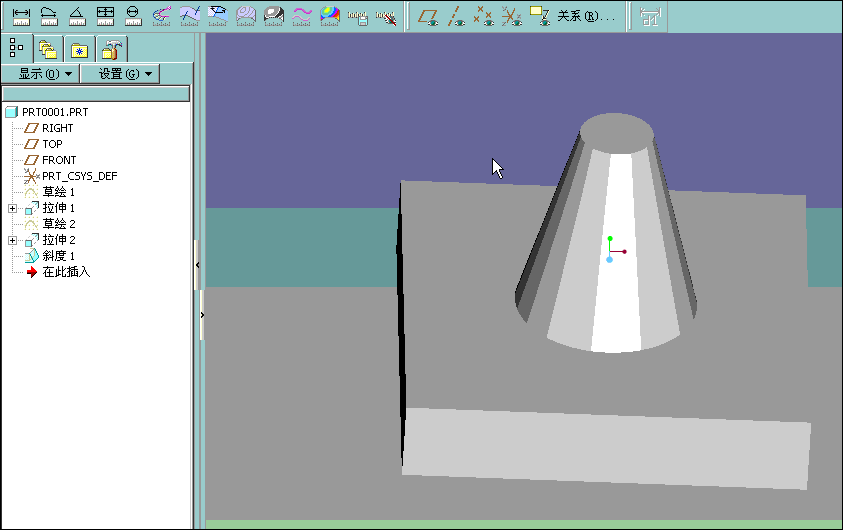Click the diameter measurement tool icon
The height and width of the screenshot is (530, 843).
[132, 15]
